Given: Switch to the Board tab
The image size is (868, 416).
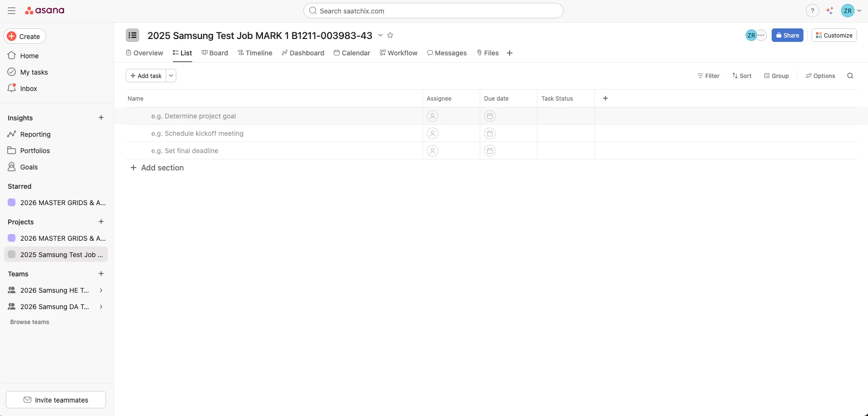Looking at the screenshot, I should [215, 53].
